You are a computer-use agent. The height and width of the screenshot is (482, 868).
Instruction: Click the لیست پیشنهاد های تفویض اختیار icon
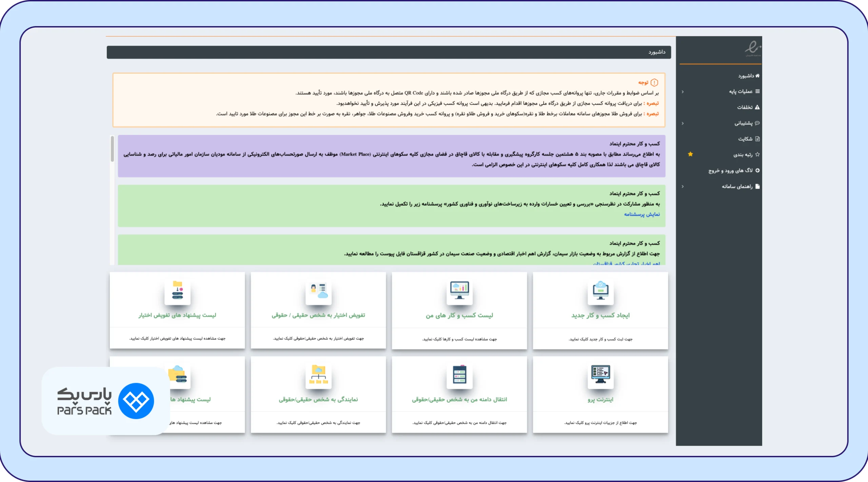pos(177,290)
